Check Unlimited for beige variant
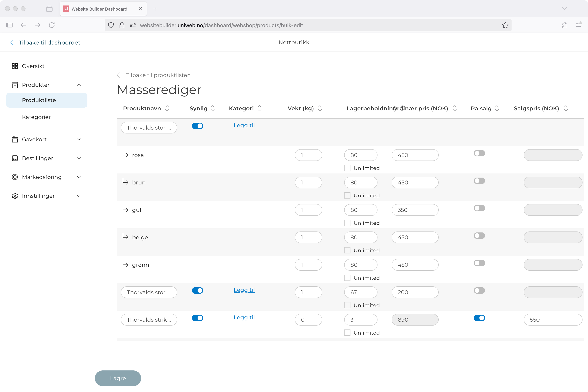 coord(347,250)
